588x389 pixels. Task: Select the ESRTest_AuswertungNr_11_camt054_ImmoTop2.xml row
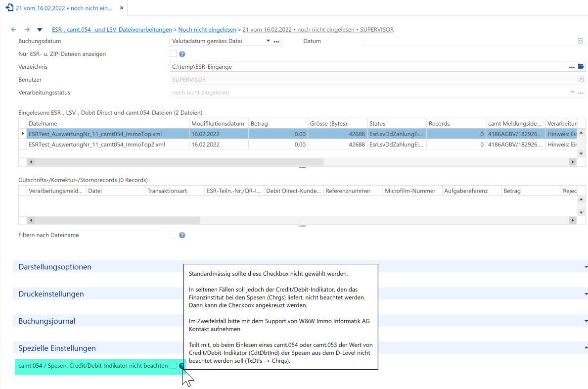click(298, 145)
